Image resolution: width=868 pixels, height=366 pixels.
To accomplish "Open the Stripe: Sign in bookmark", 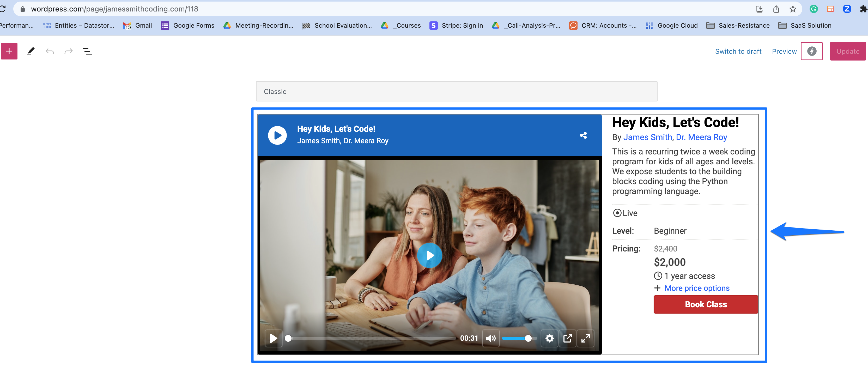I will coord(456,25).
